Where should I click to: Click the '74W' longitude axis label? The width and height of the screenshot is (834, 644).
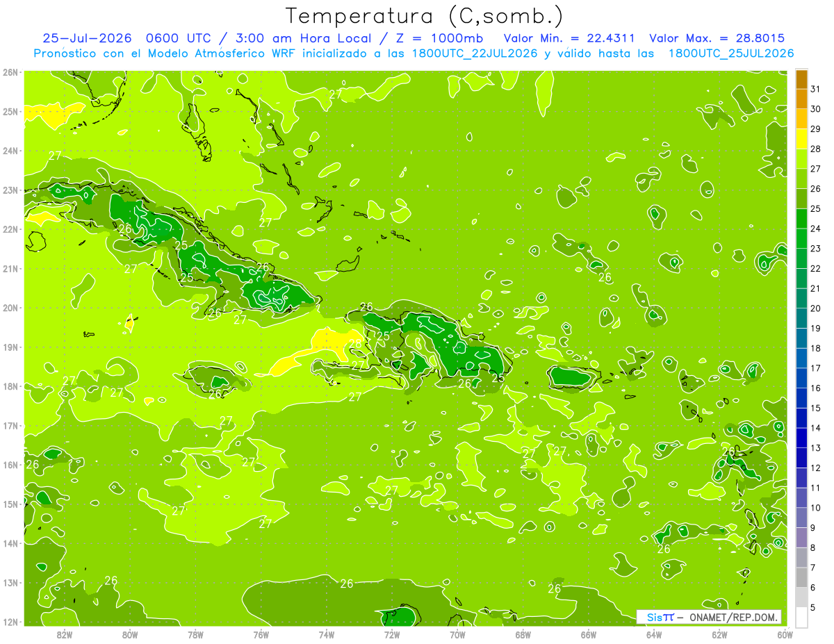326,634
